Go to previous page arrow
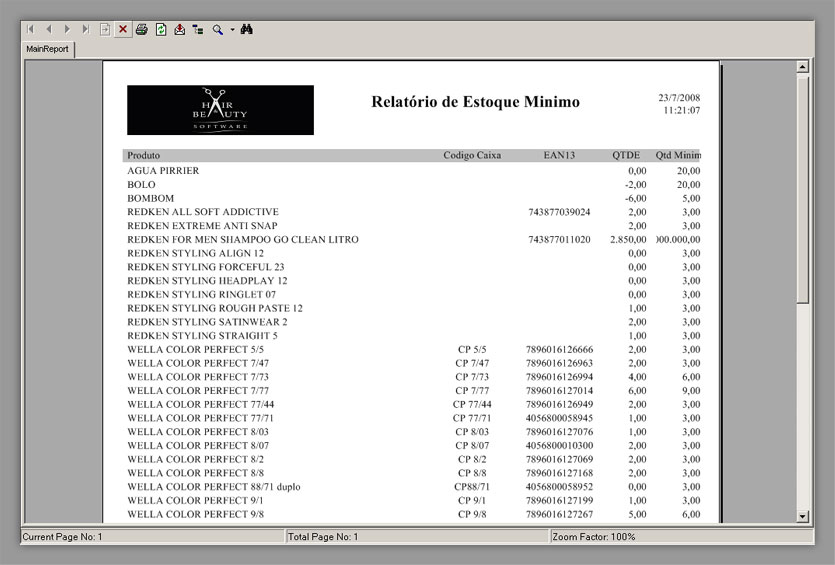 click(x=48, y=29)
